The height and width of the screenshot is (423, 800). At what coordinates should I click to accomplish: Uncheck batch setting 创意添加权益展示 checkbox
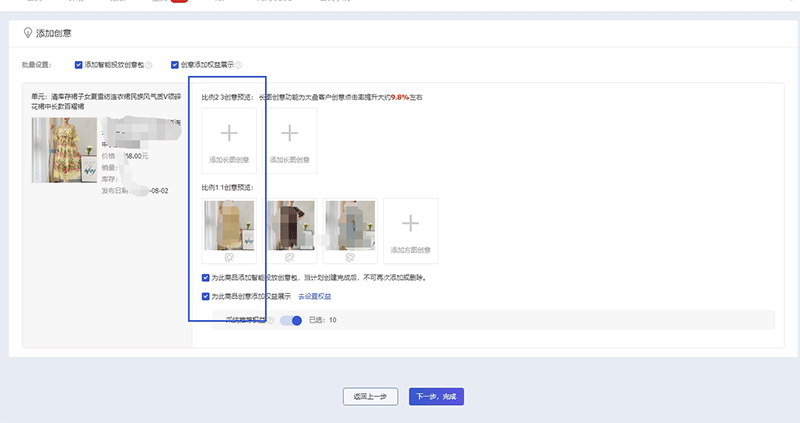tap(175, 65)
